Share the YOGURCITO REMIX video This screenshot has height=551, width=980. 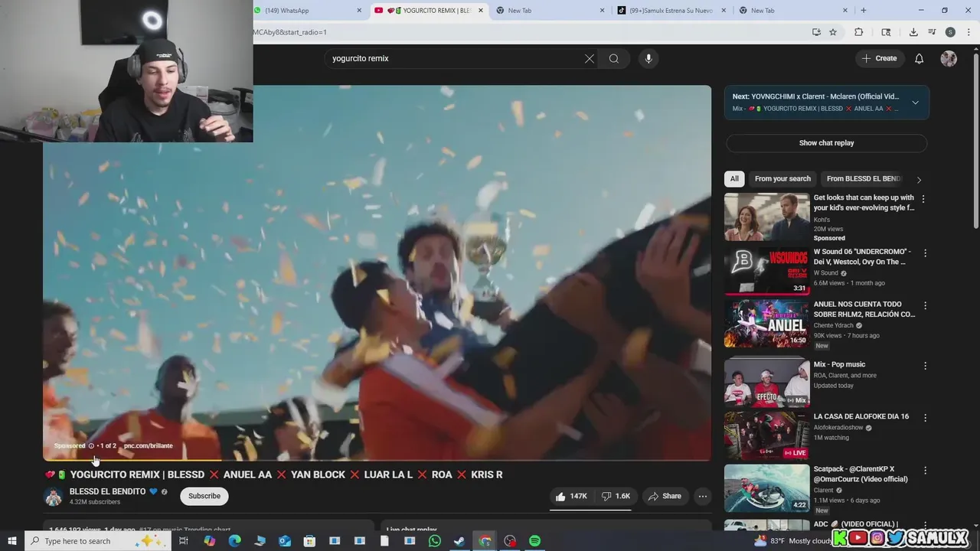(665, 497)
